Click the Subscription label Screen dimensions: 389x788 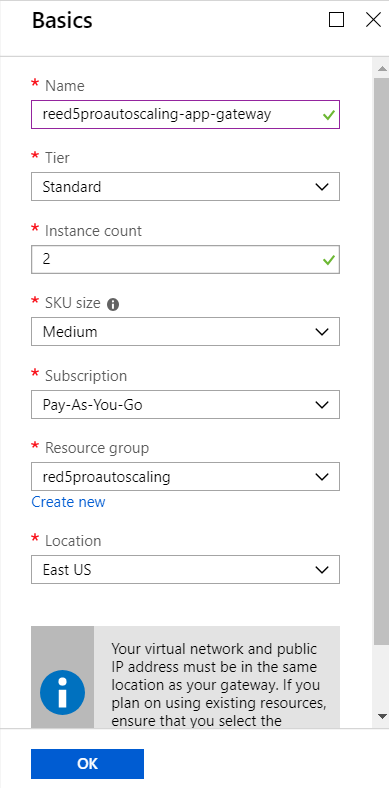86,375
